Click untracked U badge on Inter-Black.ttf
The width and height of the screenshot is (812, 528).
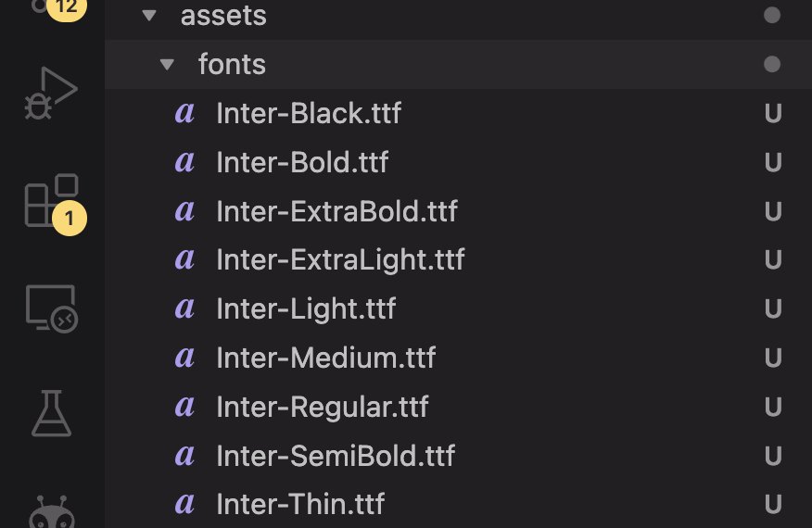pyautogui.click(x=772, y=114)
